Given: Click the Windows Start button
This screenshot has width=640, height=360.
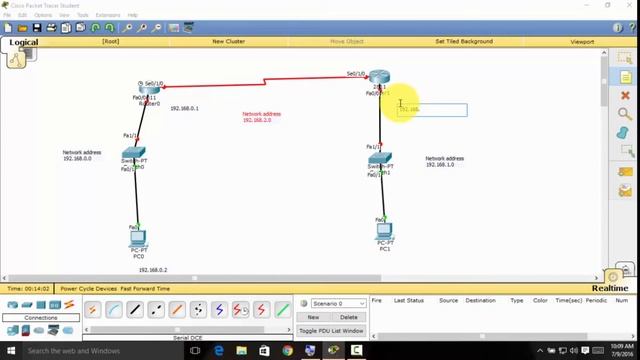Looking at the screenshot, I should pyautogui.click(x=11, y=350).
